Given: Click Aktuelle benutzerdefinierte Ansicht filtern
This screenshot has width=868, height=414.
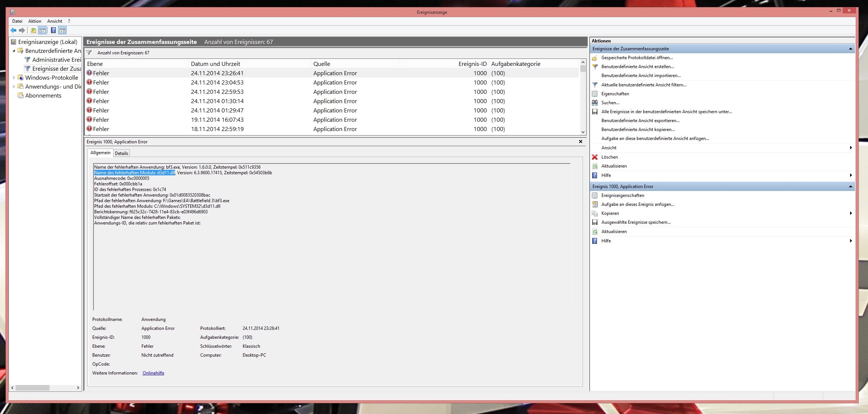Looking at the screenshot, I should 644,85.
